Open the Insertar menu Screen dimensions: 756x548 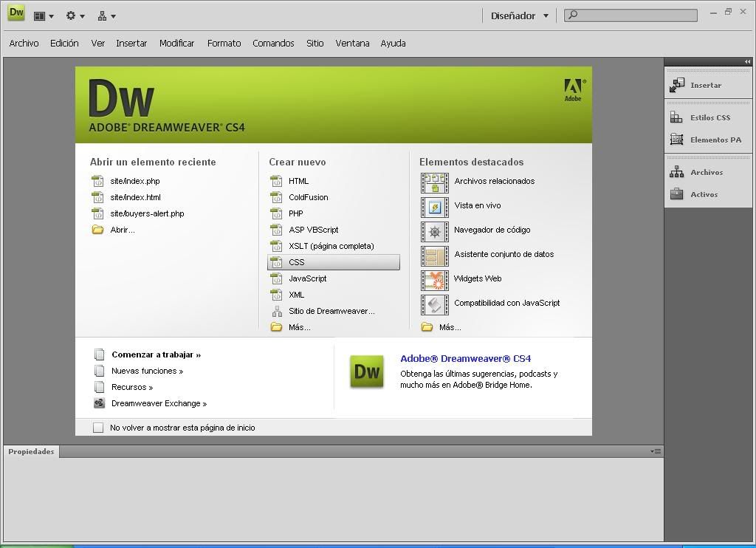[131, 44]
